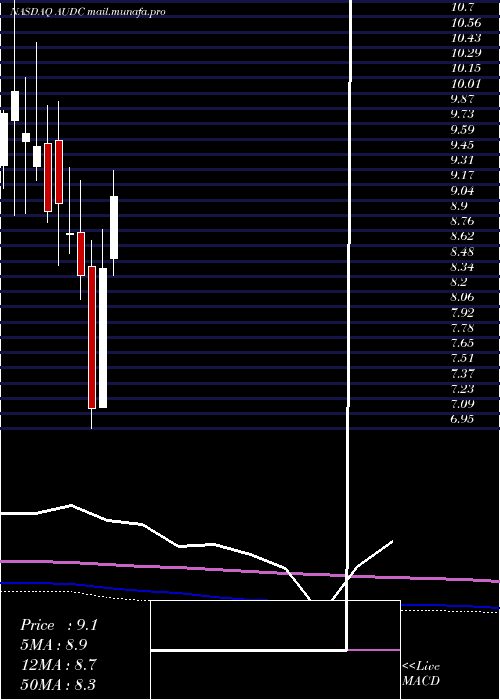This screenshot has height=700, width=500.
Task: Click the 10.7 price axis label
Action: 464,7
